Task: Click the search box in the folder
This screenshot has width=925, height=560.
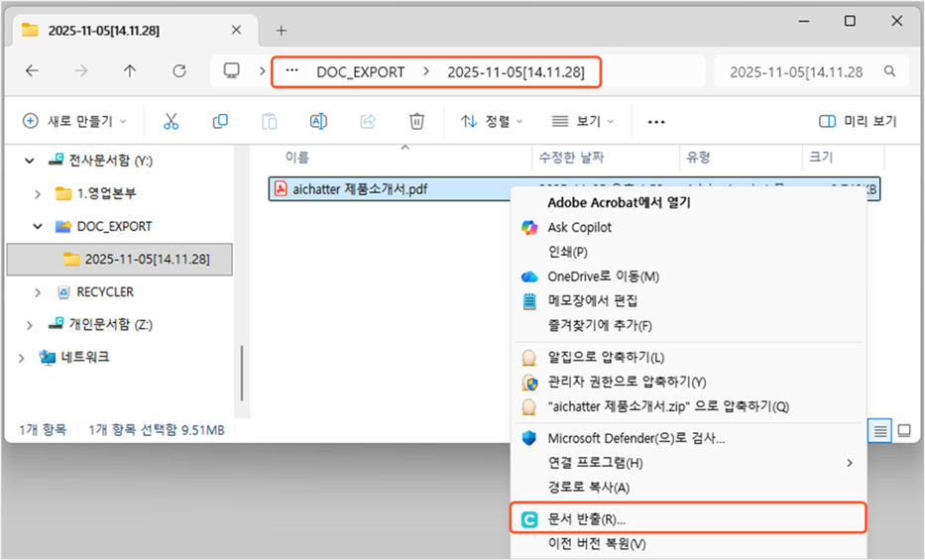Action: [x=810, y=72]
